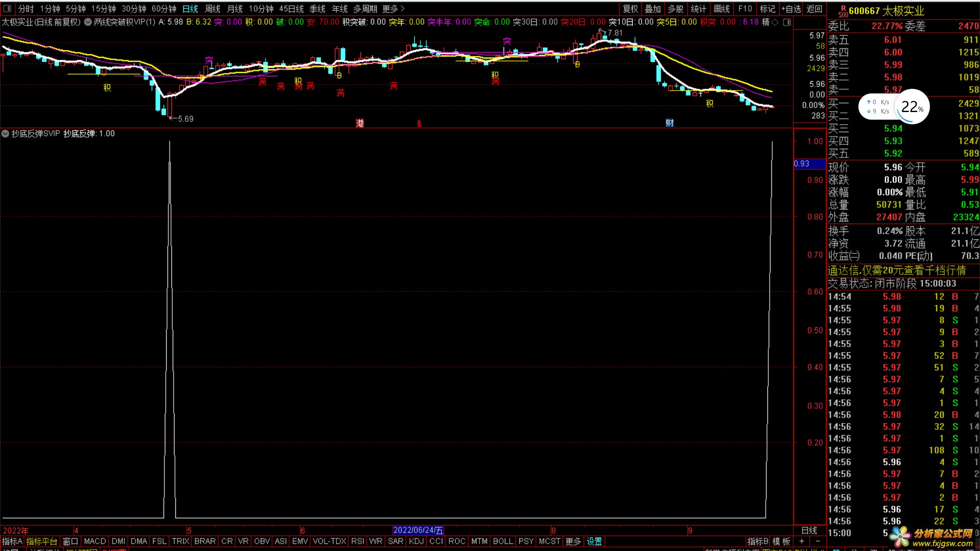Click the 2022/06/24 date marker on timeline
This screenshot has height=551, width=980.
[418, 530]
